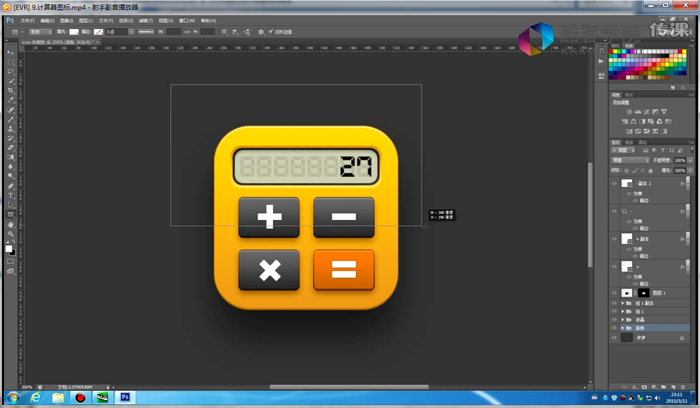Select the Zoom magnifier tool
Image resolution: width=700 pixels, height=408 pixels.
pos(11,234)
